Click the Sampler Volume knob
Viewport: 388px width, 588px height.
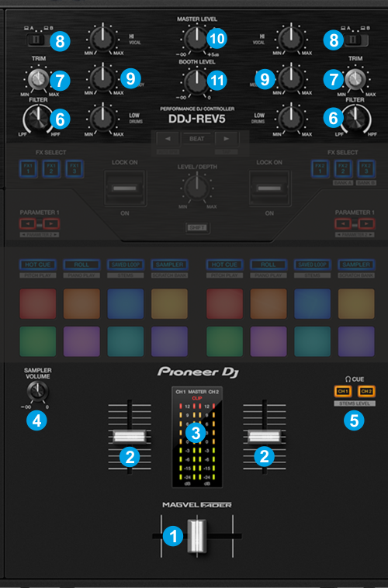coord(37,392)
